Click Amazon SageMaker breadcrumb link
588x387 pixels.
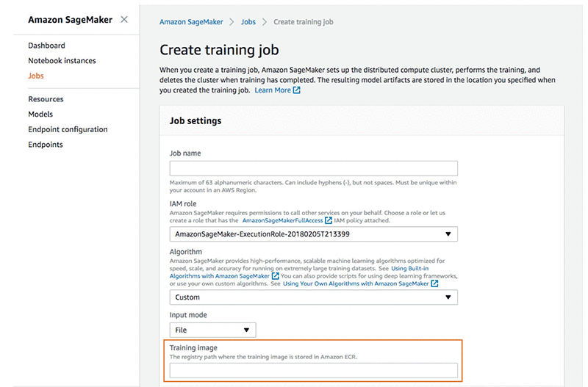[191, 22]
